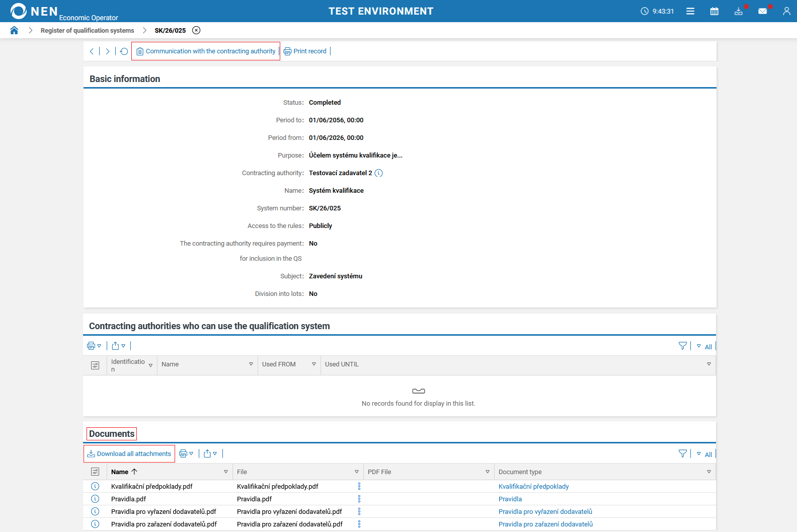Open Name column filter in authorities table

pos(251,364)
